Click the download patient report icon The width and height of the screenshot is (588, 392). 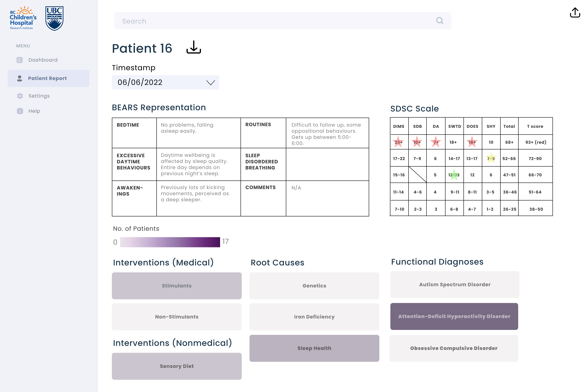click(194, 47)
